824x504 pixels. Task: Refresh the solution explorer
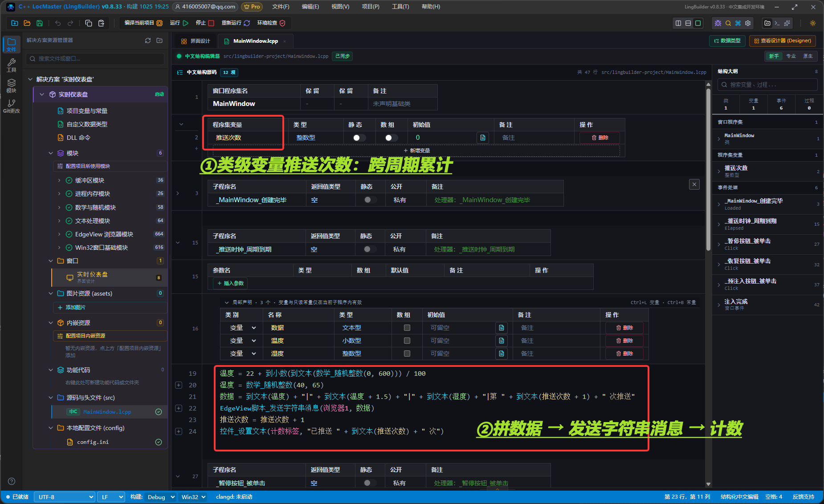(148, 41)
